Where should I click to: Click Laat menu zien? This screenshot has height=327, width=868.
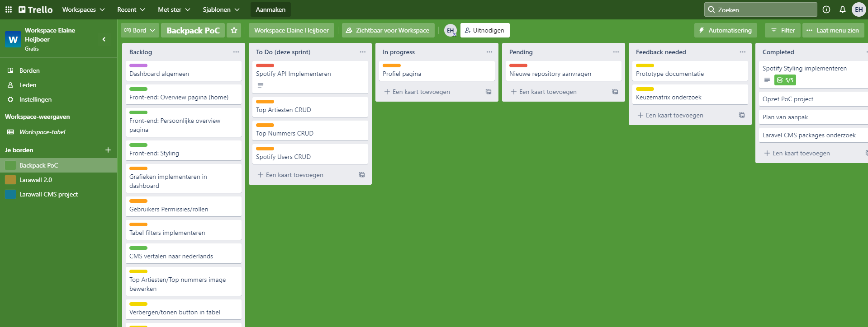coord(833,30)
